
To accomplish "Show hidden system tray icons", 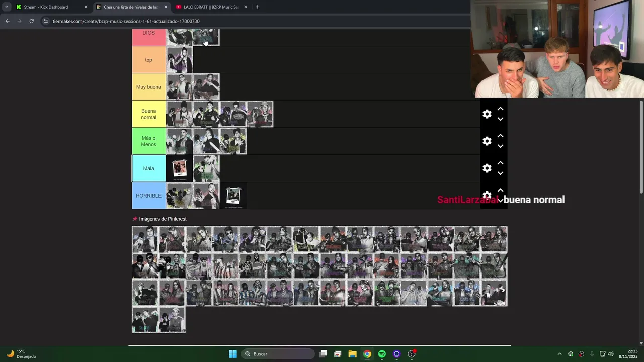I will 559,354.
